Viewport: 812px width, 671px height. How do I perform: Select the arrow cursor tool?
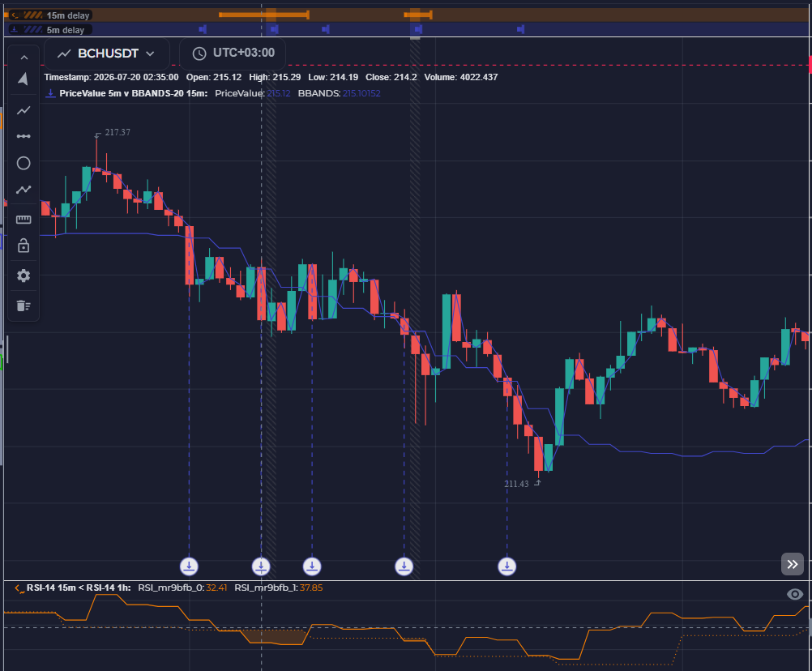pos(24,79)
